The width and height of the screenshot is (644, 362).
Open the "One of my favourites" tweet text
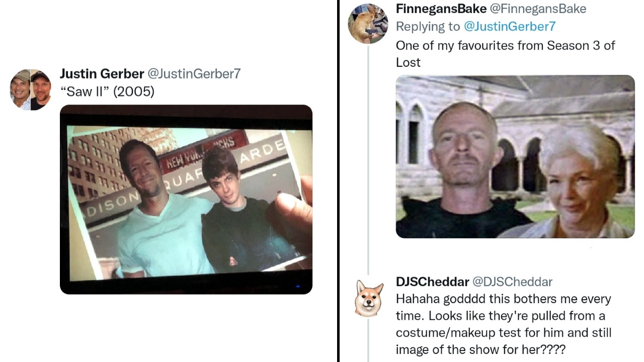click(505, 45)
